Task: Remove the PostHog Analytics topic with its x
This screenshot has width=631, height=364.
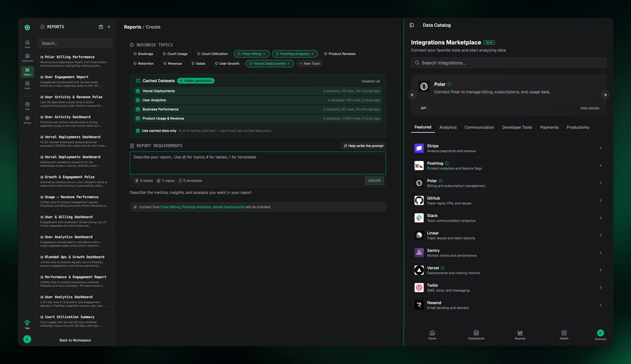Action: point(312,54)
